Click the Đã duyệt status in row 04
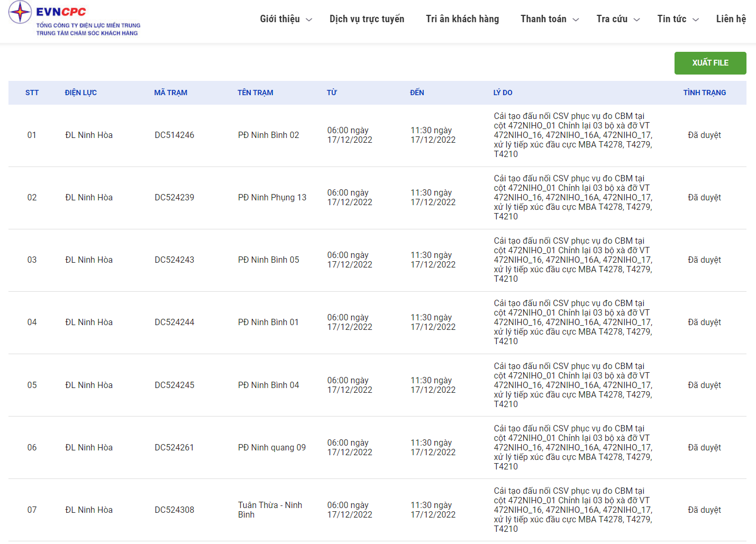 [704, 322]
